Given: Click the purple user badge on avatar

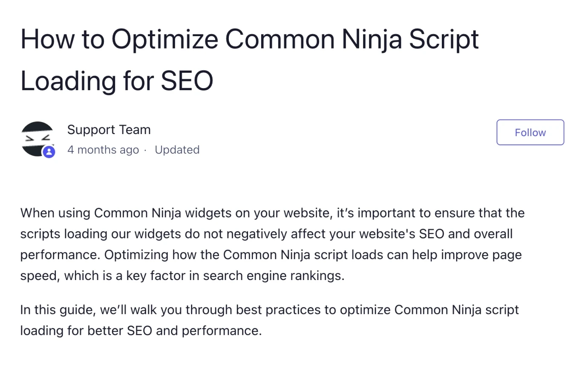Looking at the screenshot, I should tap(49, 152).
